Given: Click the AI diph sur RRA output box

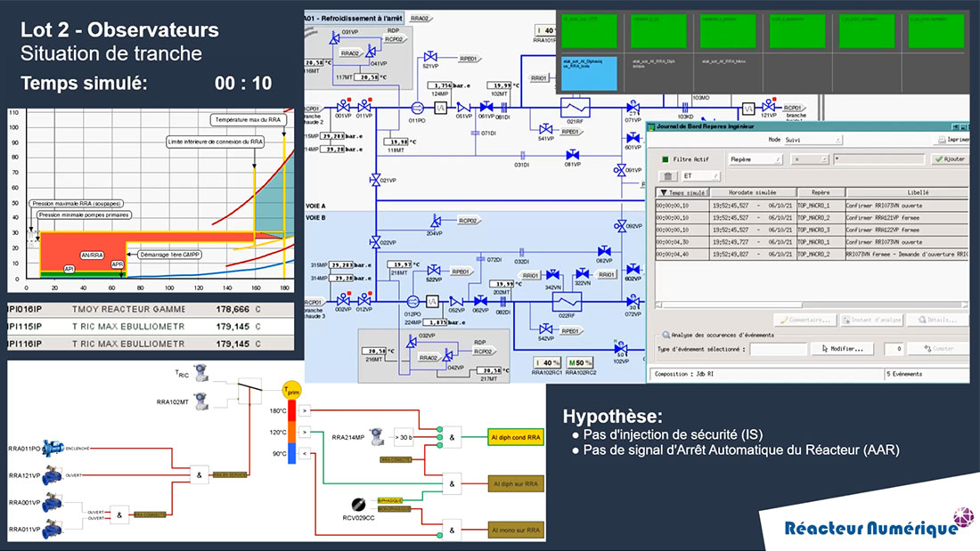Looking at the screenshot, I should [x=516, y=483].
